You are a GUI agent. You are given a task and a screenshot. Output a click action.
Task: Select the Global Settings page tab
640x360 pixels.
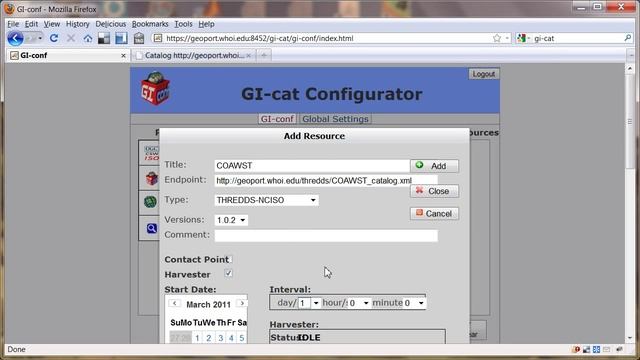point(335,119)
